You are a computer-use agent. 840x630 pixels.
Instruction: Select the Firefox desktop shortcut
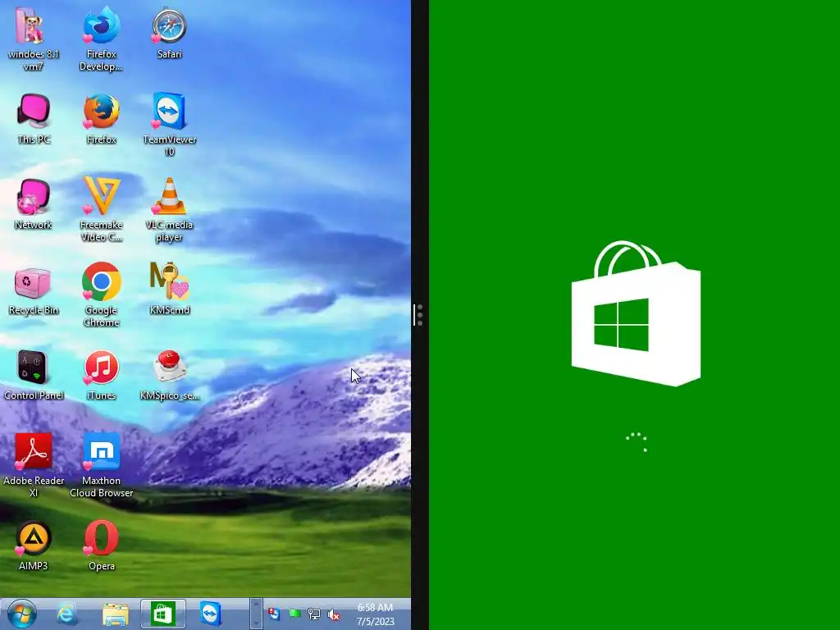pos(101,118)
